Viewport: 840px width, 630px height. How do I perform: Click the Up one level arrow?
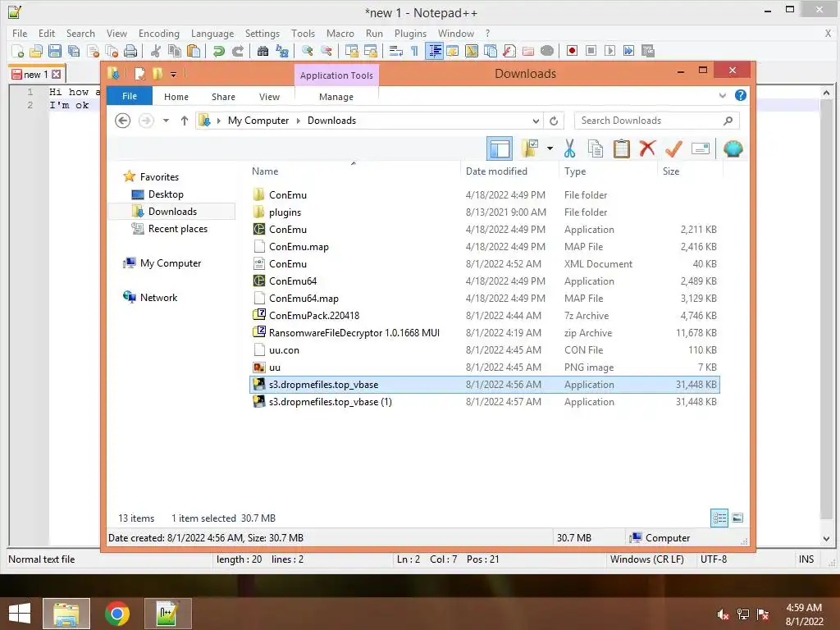[x=185, y=121]
